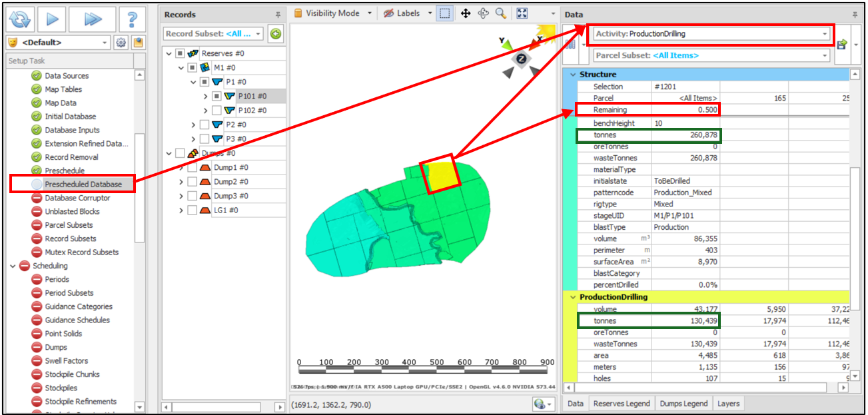Open the Layers tab

pyautogui.click(x=728, y=404)
